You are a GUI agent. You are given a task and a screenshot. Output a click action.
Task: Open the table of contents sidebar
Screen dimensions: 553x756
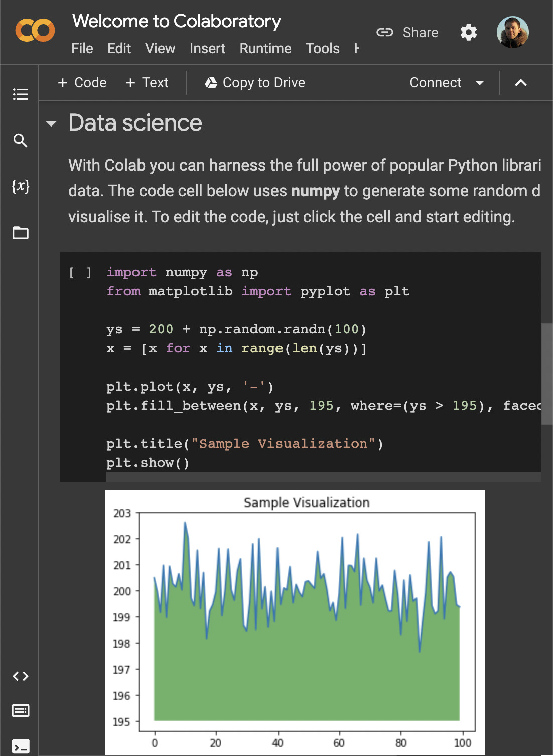20,94
